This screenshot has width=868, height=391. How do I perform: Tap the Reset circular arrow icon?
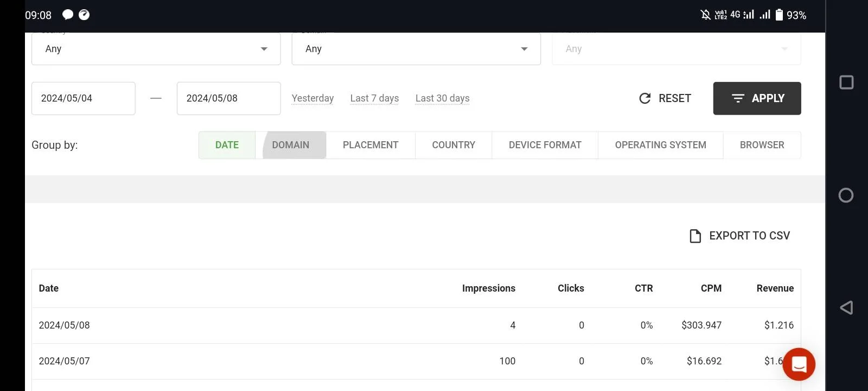tap(644, 98)
